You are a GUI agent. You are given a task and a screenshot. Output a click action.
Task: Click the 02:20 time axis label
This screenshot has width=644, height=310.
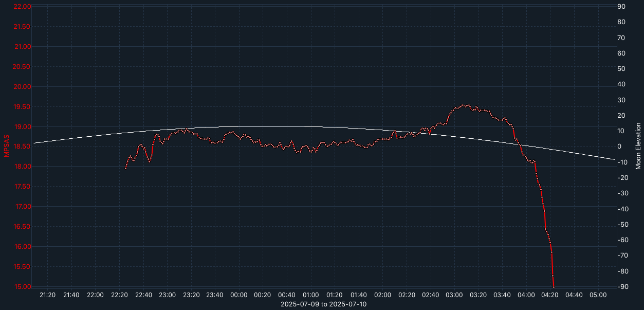pyautogui.click(x=407, y=295)
